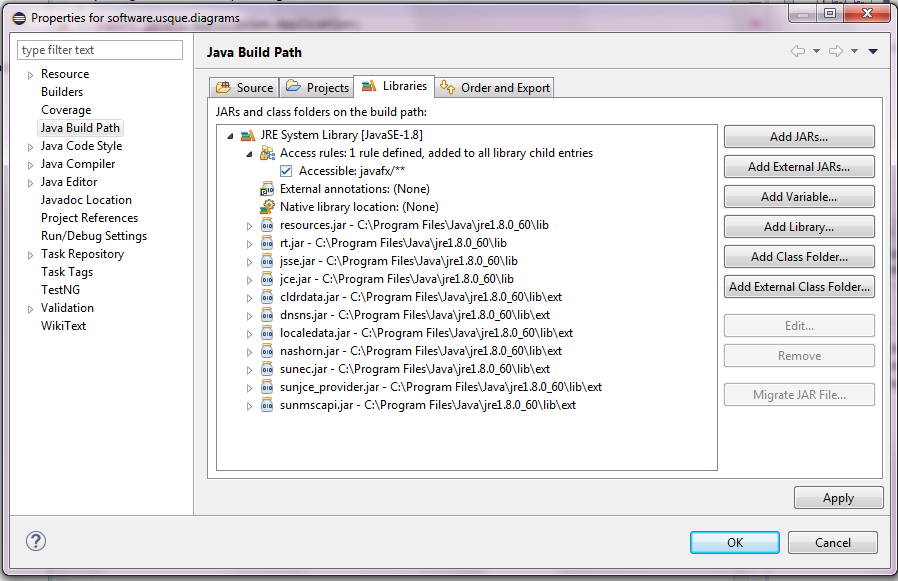Click the nashorn.jar jar icon

267,351
